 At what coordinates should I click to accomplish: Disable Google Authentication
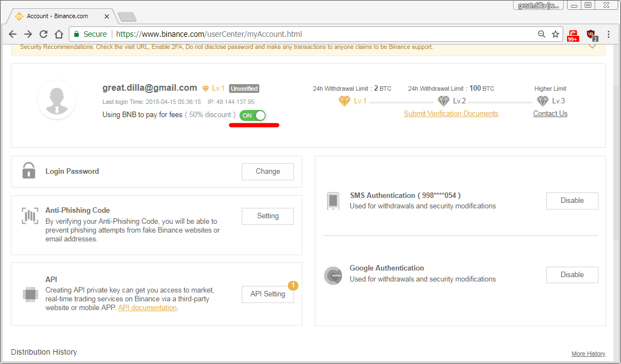pyautogui.click(x=572, y=275)
